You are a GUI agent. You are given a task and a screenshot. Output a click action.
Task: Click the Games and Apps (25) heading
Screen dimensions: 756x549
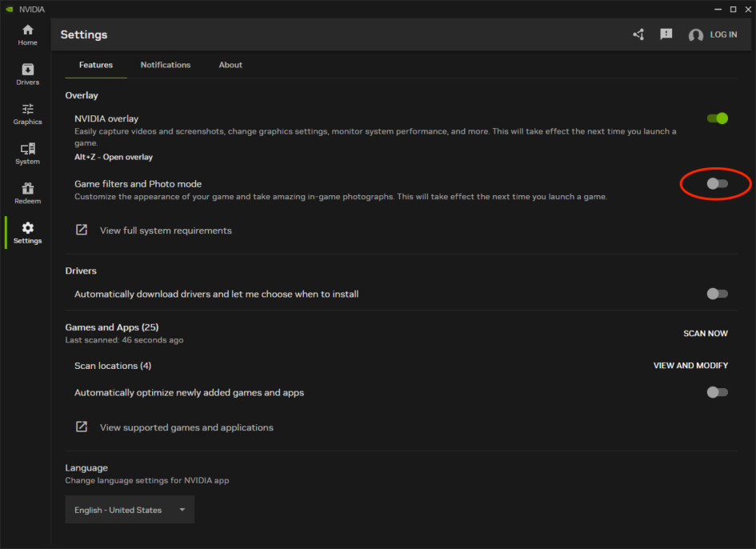click(x=112, y=327)
